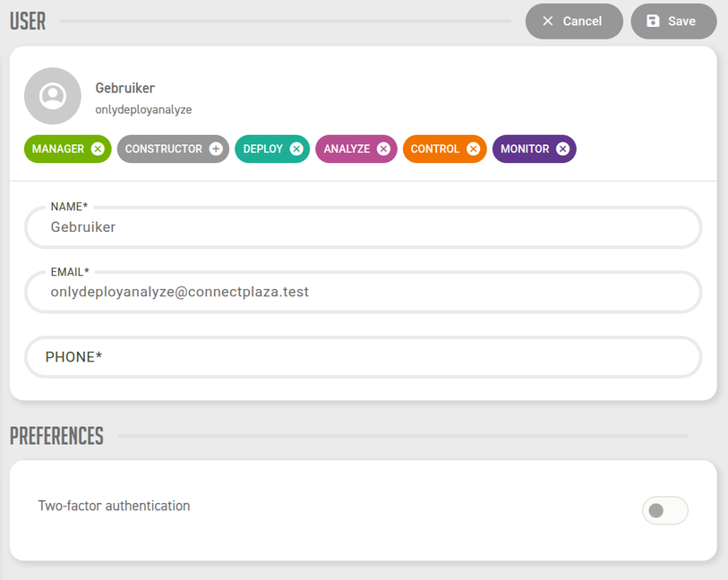Save the user changes
Viewport: 728px width, 580px height.
tap(673, 21)
